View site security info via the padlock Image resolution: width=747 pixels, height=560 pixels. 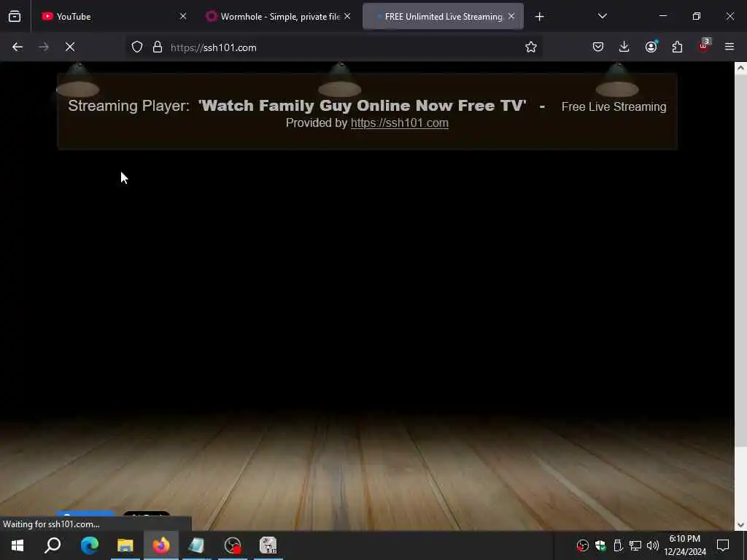[158, 47]
